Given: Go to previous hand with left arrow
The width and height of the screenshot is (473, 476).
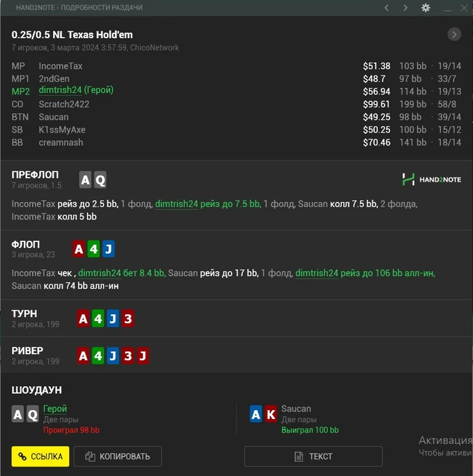Looking at the screenshot, I should (387, 7).
